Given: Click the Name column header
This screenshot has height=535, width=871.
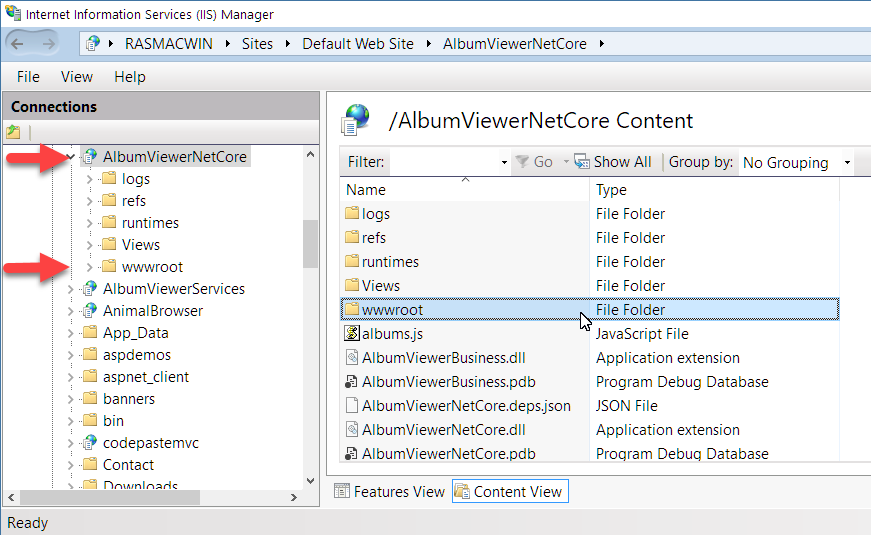Looking at the screenshot, I should coord(464,189).
